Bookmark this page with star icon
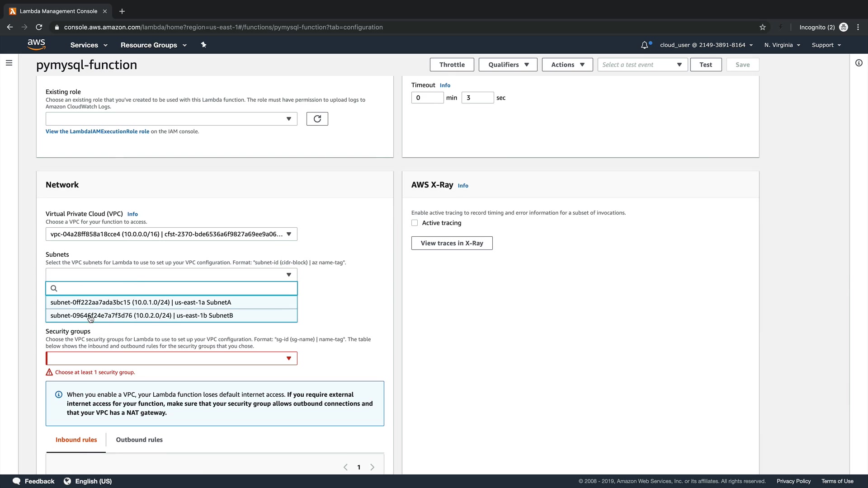868x488 pixels. click(763, 27)
